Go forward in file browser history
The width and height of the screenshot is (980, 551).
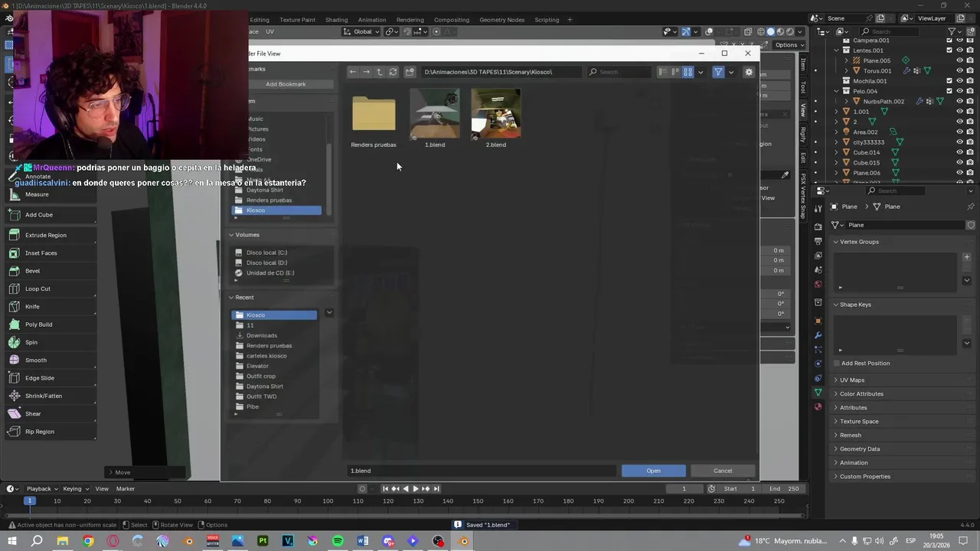(366, 72)
